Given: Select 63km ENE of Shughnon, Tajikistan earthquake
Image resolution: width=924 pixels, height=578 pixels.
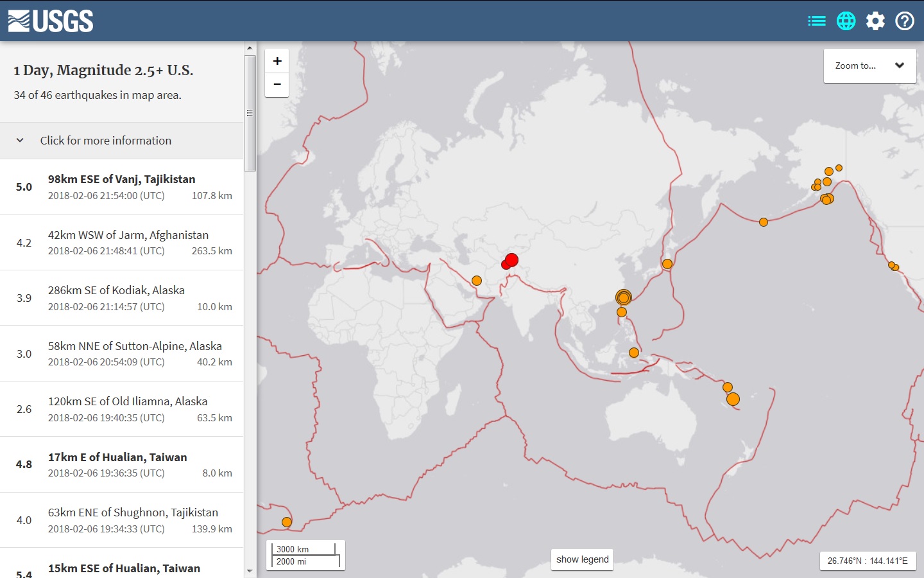Looking at the screenshot, I should 122,520.
